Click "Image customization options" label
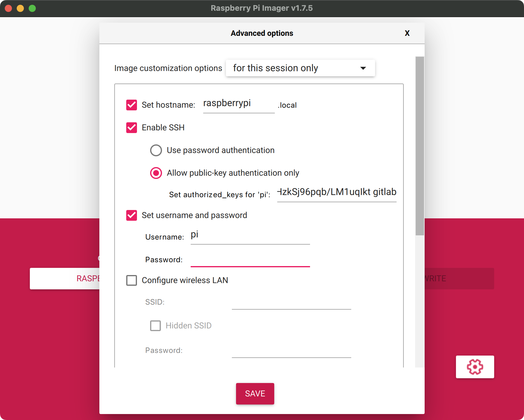This screenshot has height=420, width=524. pyautogui.click(x=168, y=68)
